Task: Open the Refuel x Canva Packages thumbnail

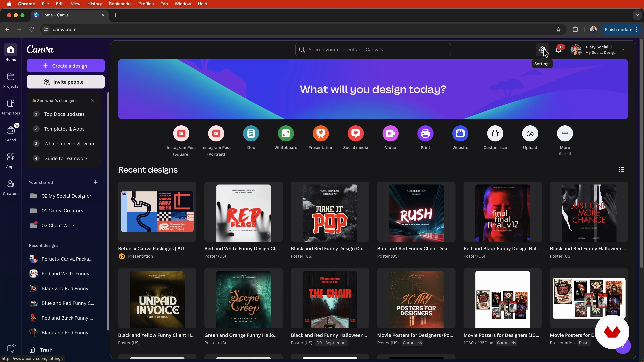Action: point(157,212)
